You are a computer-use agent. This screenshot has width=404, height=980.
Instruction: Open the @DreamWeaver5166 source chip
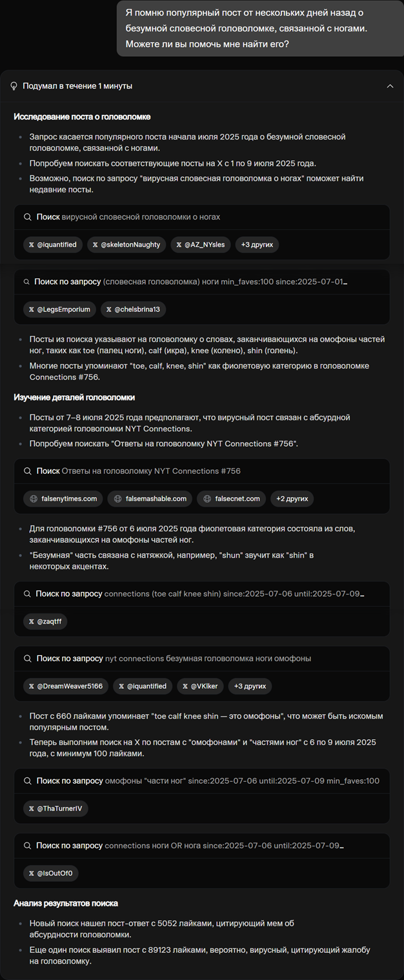tap(65, 686)
